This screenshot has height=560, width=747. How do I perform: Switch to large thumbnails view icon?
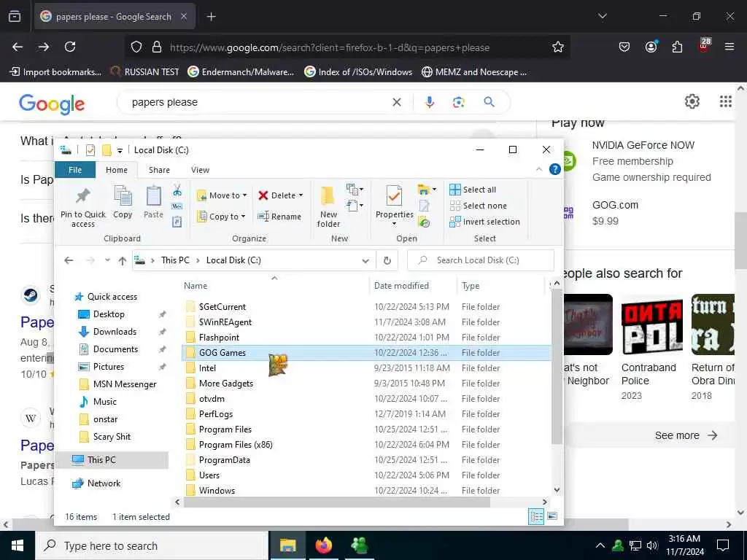[552, 517]
